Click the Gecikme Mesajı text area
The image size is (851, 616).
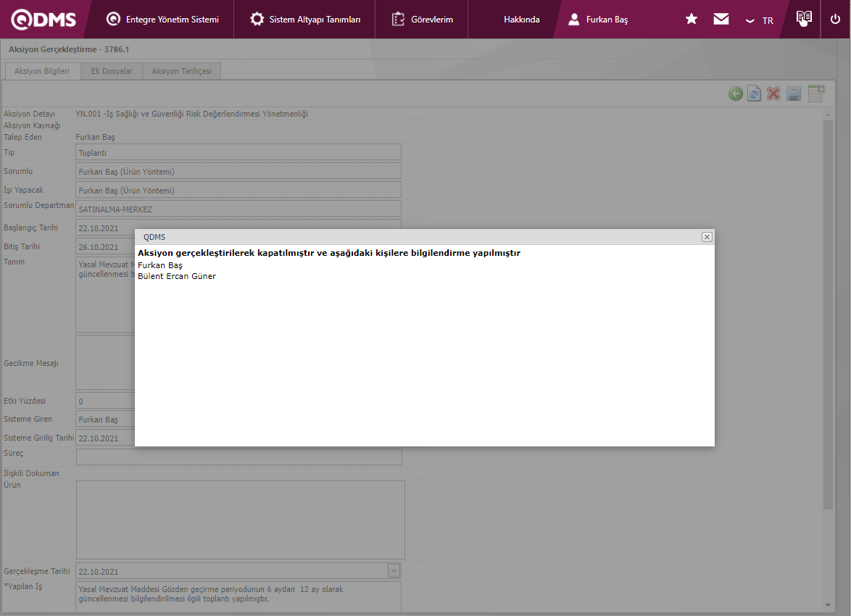[x=105, y=362]
